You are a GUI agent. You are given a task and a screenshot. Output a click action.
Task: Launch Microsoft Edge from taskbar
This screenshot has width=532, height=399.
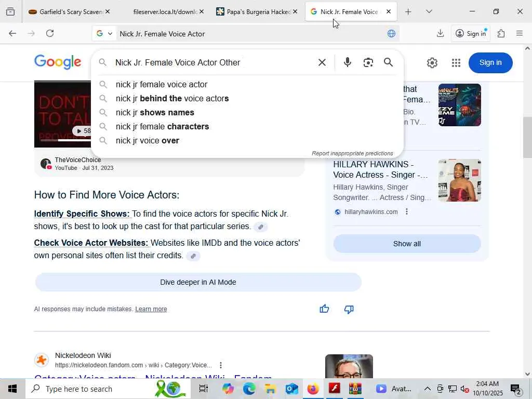pyautogui.click(x=249, y=389)
